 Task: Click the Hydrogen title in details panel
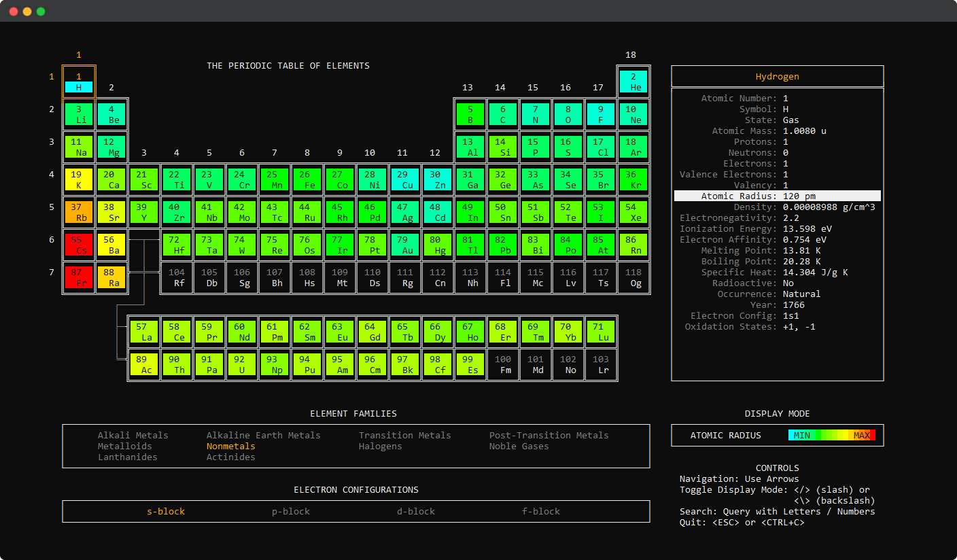(778, 76)
